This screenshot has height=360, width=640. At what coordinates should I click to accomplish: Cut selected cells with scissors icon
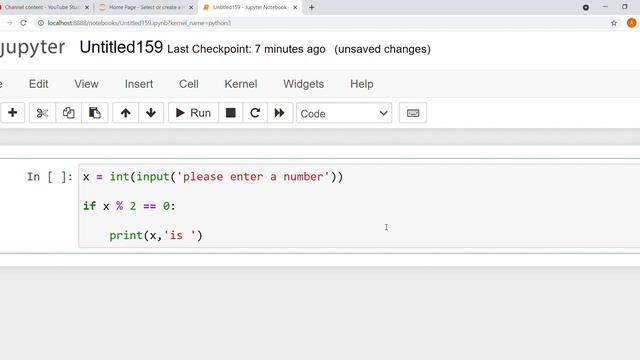click(x=42, y=113)
